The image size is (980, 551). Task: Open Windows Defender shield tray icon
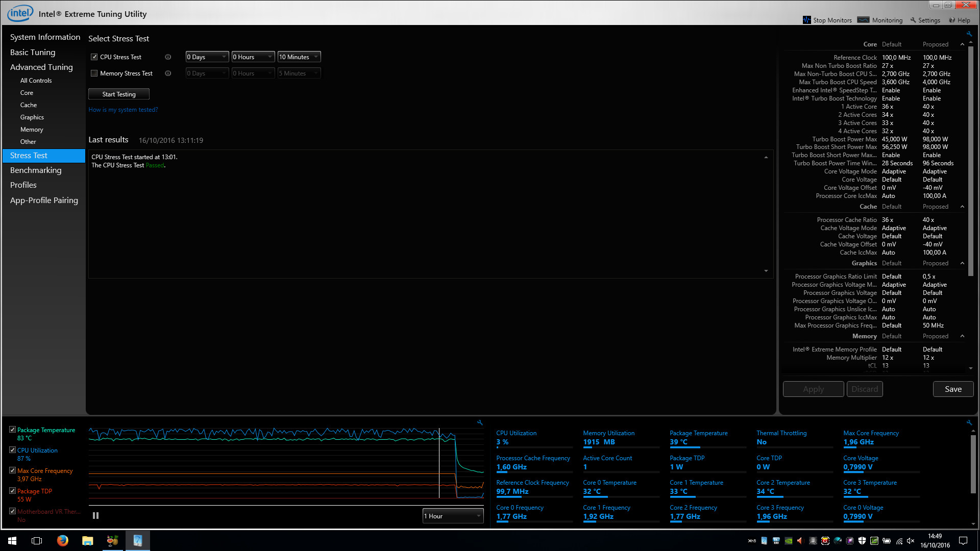tap(862, 541)
